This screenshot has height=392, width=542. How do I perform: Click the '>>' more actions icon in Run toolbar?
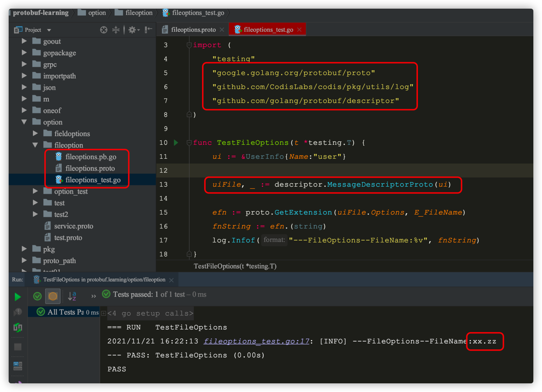pyautogui.click(x=93, y=296)
